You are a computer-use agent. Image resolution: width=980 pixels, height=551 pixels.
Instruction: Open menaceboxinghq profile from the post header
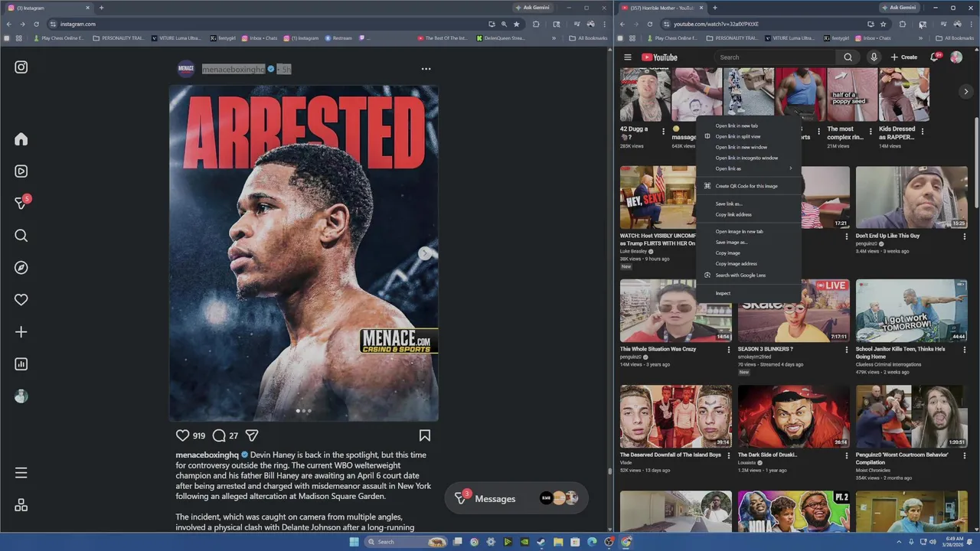coord(234,69)
